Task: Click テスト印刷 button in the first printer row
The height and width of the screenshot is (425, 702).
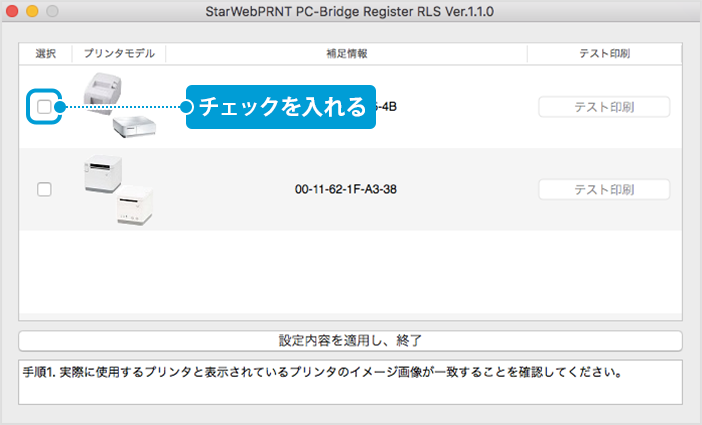Action: 604,107
